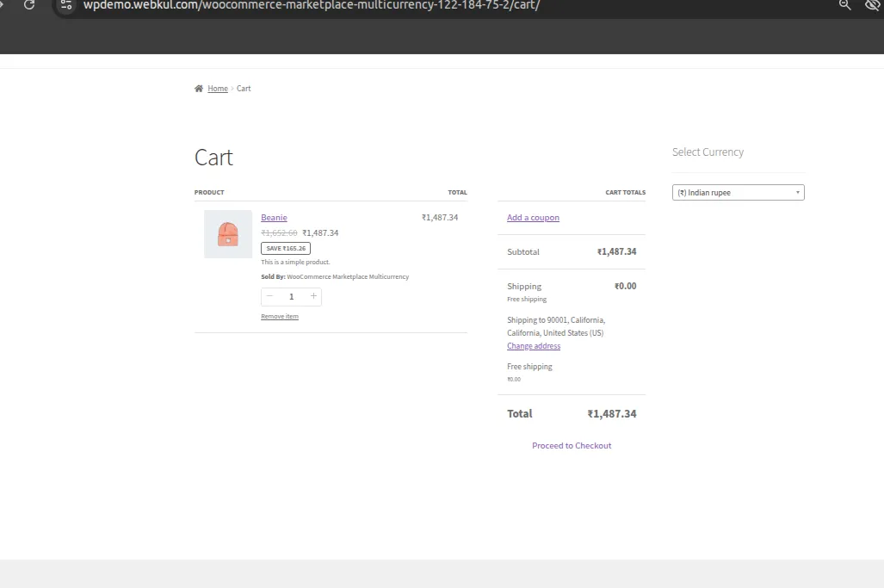Click the browser reload icon
The height and width of the screenshot is (588, 884).
[29, 5]
